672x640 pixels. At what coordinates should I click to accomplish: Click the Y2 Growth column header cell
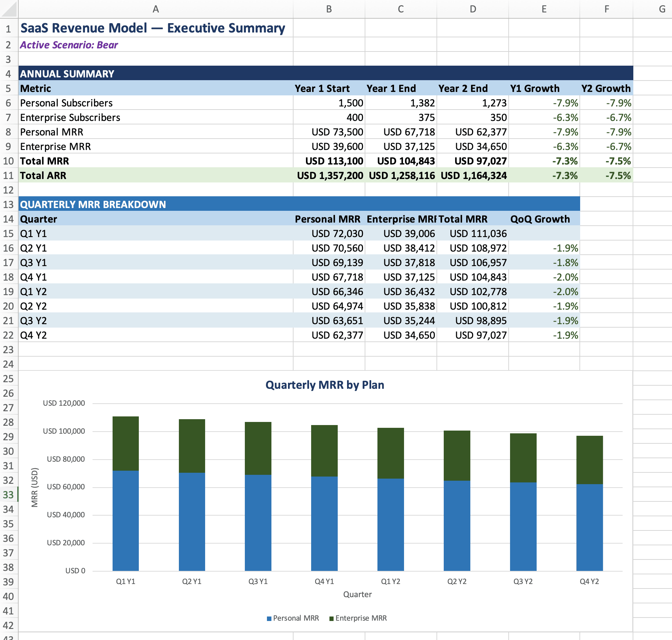click(606, 88)
